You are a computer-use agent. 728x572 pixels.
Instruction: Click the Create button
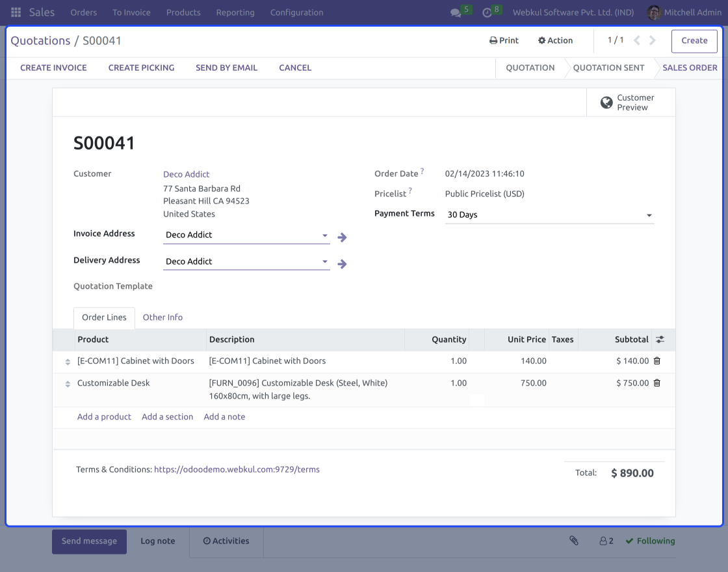point(694,42)
